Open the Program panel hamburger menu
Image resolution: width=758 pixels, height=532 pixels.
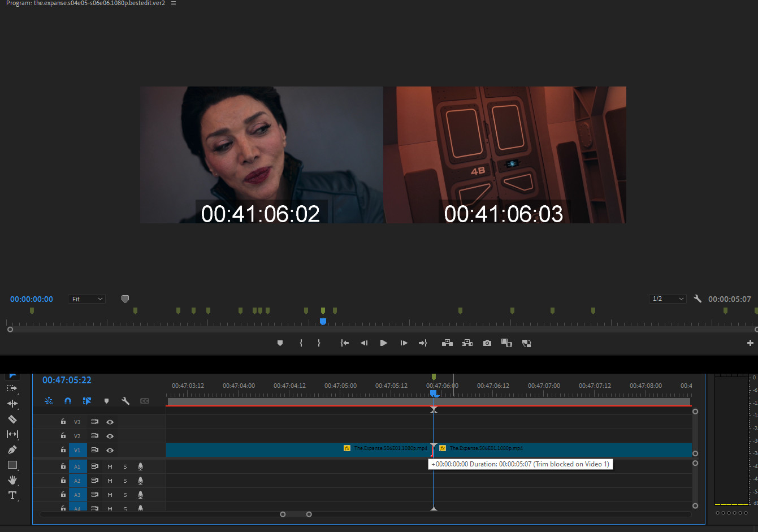click(x=174, y=3)
